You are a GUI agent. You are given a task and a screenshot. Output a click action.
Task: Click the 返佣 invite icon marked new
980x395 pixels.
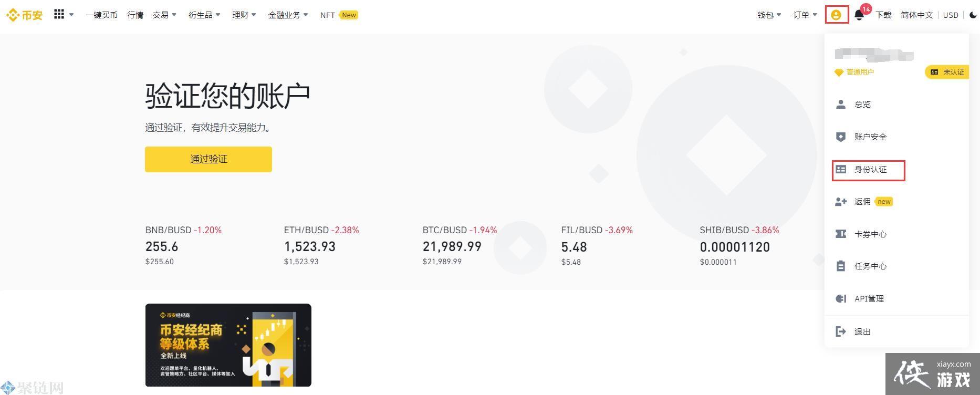click(841, 201)
